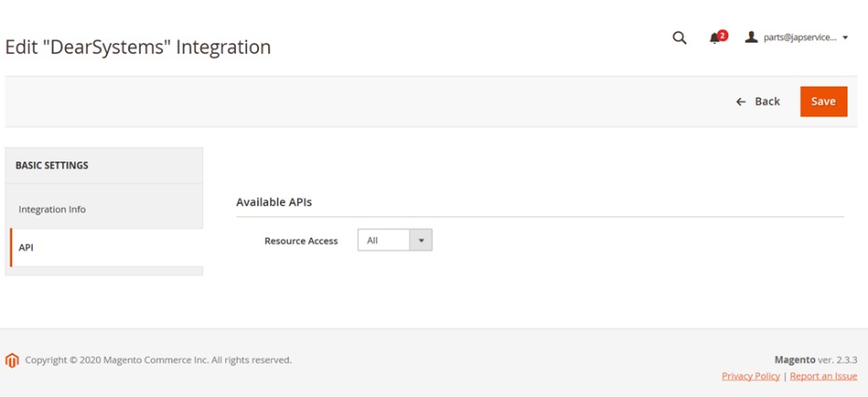Expand the account menu dropdown arrow
This screenshot has width=868, height=397.
(845, 38)
